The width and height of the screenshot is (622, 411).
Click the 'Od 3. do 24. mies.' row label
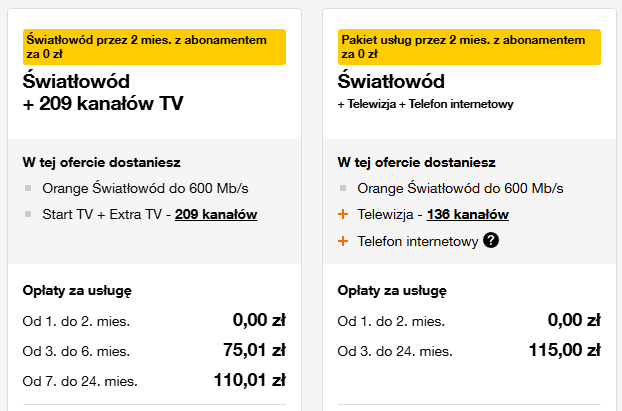tap(394, 351)
